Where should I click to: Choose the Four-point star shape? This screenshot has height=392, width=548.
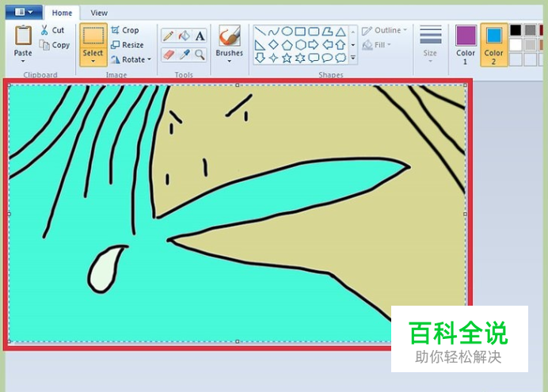(x=273, y=58)
